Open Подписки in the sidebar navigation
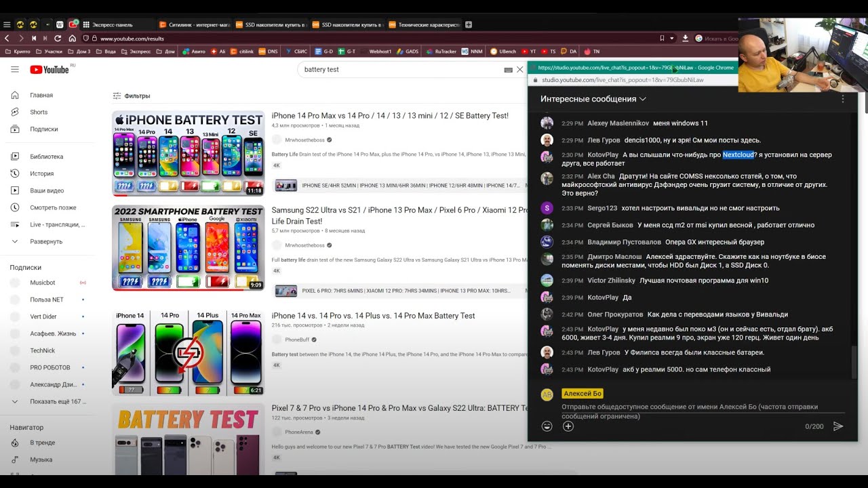The width and height of the screenshot is (868, 488). point(43,129)
